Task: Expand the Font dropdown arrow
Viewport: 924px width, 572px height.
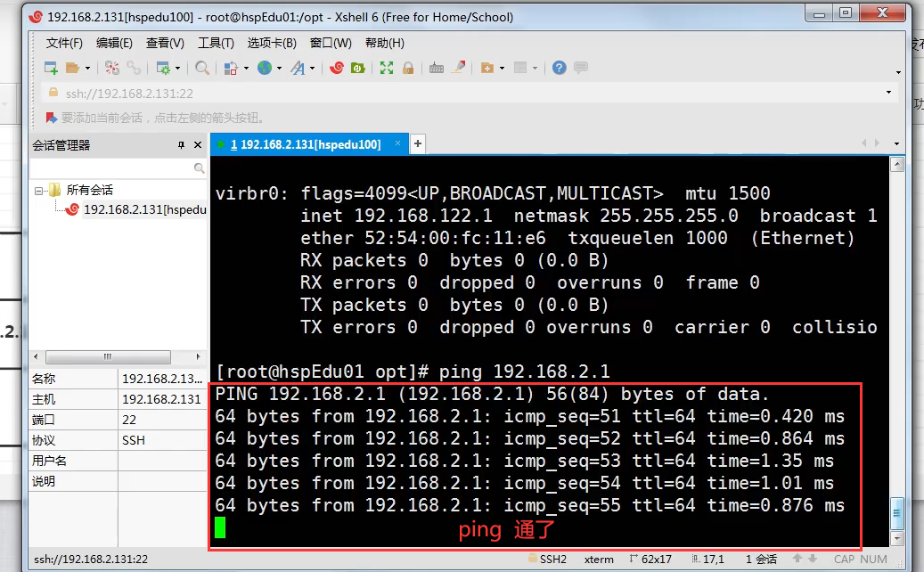Action: click(313, 69)
